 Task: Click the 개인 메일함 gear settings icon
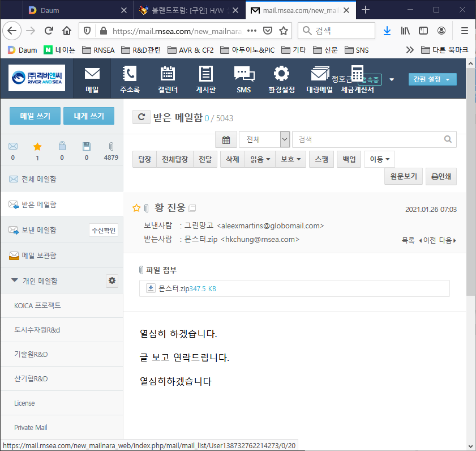pyautogui.click(x=112, y=280)
